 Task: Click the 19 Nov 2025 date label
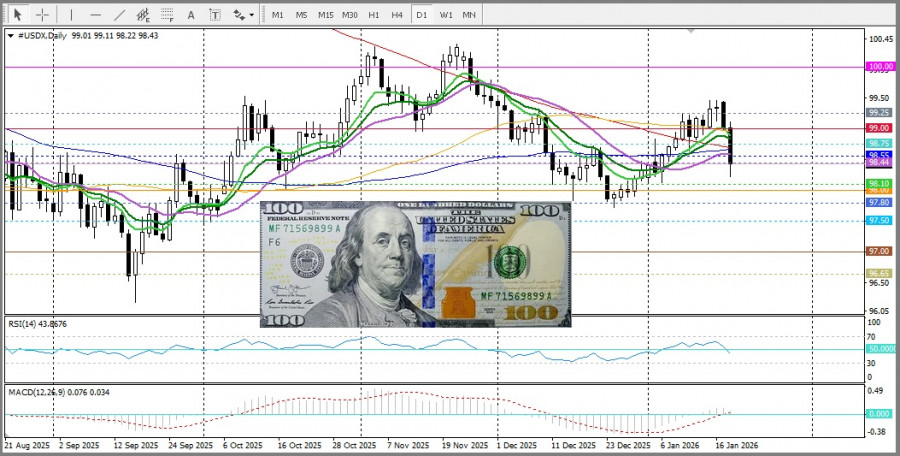(464, 446)
